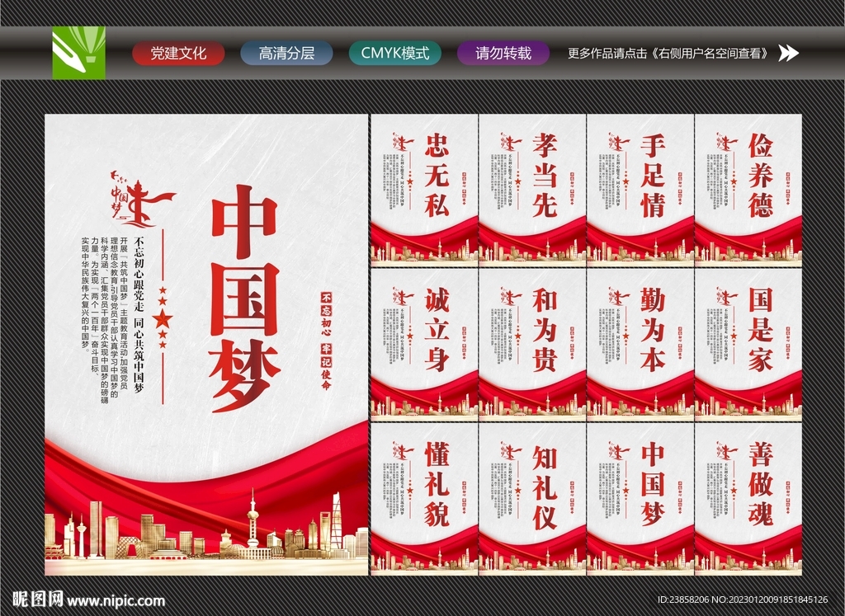Select the CMYK模式 teal tag
845x616 pixels.
pyautogui.click(x=396, y=53)
